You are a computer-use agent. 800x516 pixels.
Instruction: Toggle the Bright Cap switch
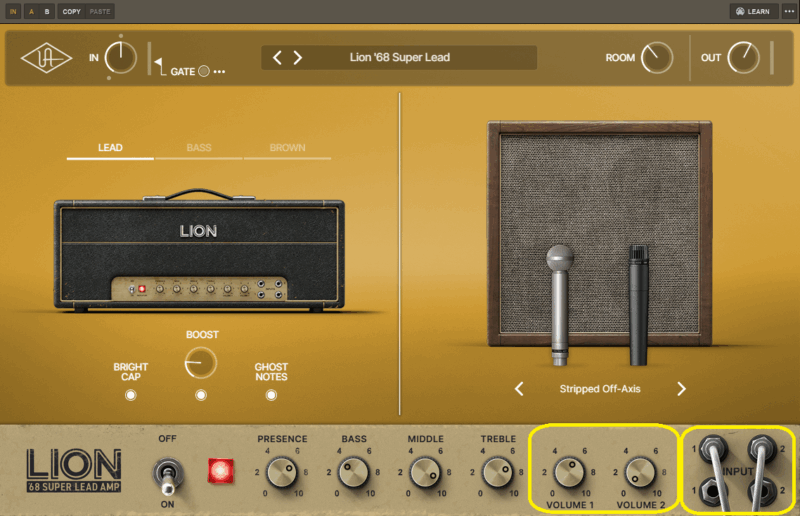(x=130, y=395)
